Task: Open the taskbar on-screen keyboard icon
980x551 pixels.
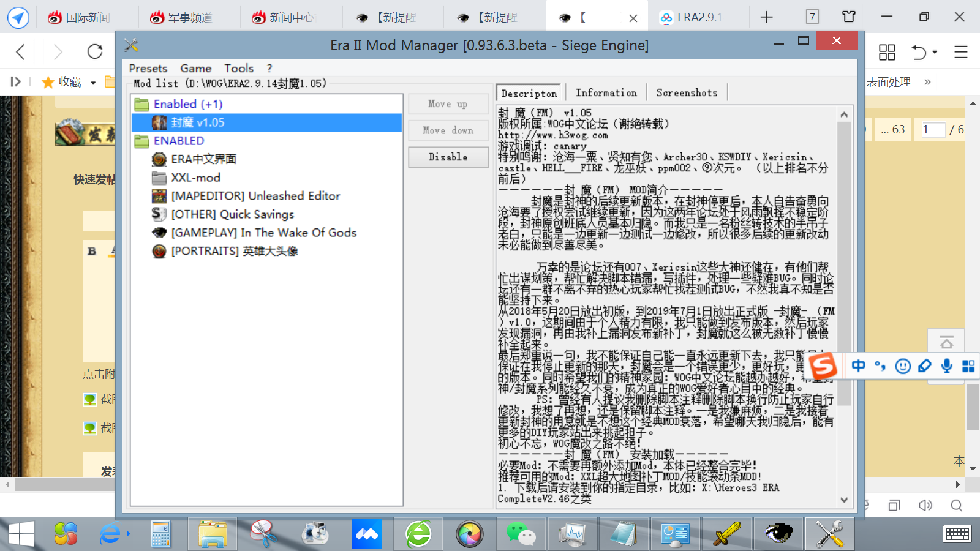Action: [957, 534]
